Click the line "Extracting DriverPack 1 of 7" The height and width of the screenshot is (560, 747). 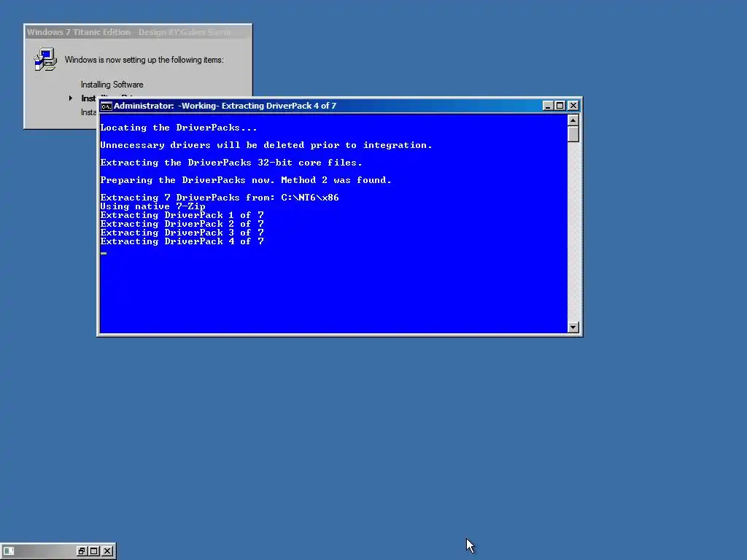click(182, 215)
